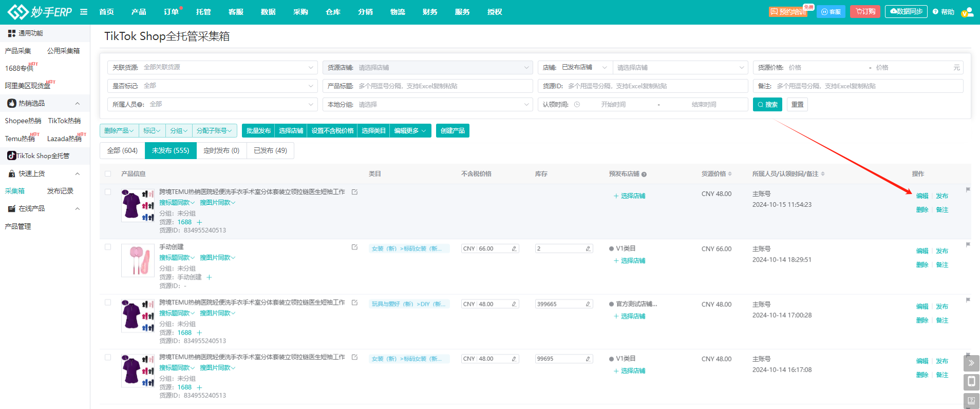Image resolution: width=980 pixels, height=409 pixels.
Task: Click the edit-title icon on first product row
Action: coord(354,192)
